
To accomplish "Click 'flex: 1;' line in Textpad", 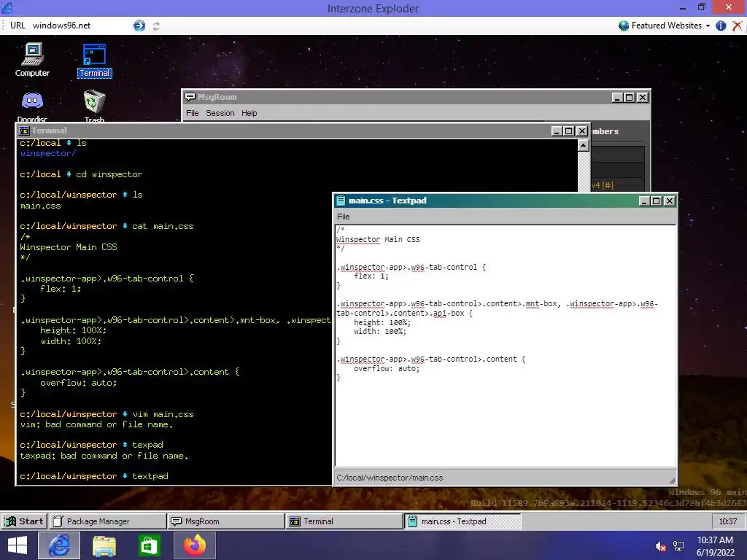I will [371, 276].
